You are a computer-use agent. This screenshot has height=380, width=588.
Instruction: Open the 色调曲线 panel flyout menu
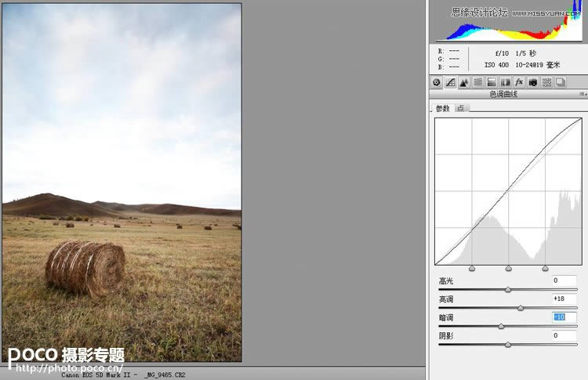pos(582,94)
